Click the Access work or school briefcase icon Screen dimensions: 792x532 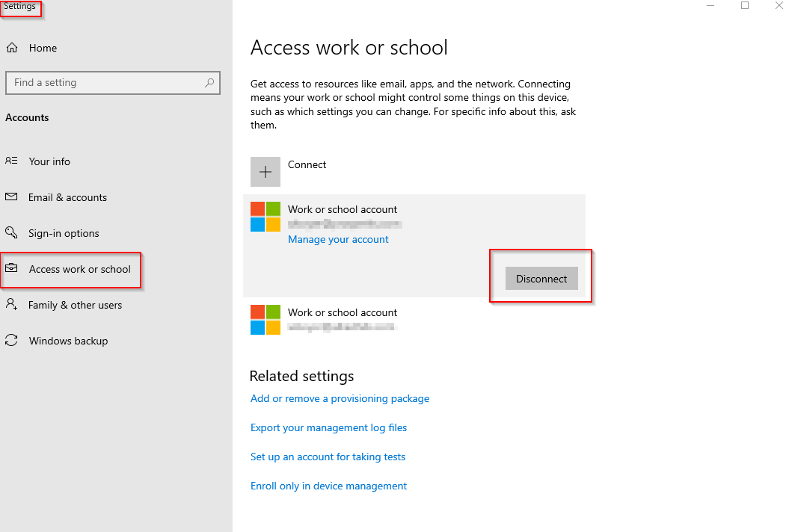11,268
